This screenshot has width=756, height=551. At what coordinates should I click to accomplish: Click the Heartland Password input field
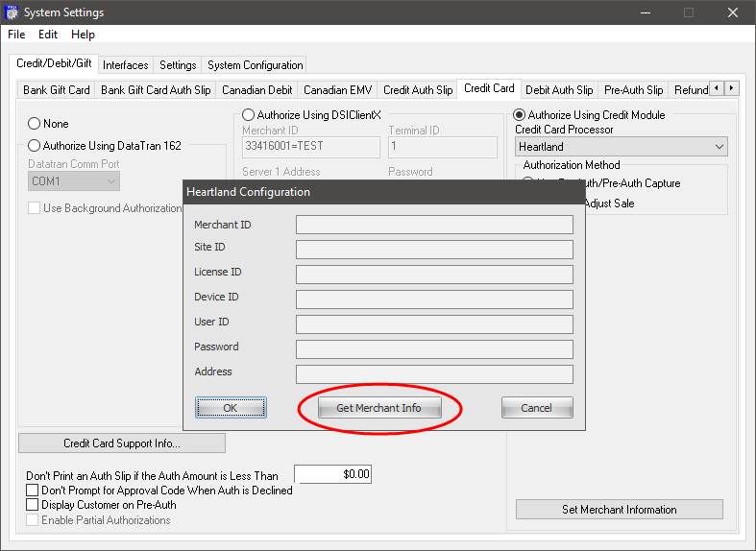434,349
